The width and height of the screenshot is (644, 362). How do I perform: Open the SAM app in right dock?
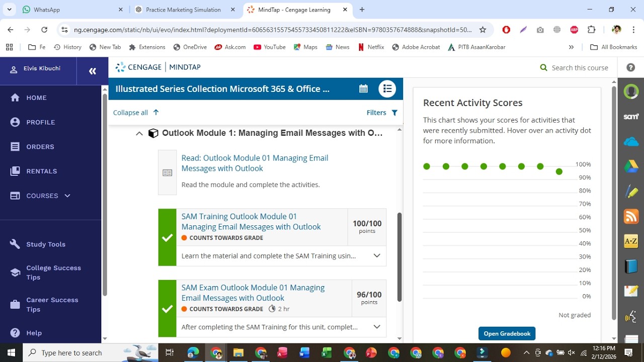click(631, 117)
